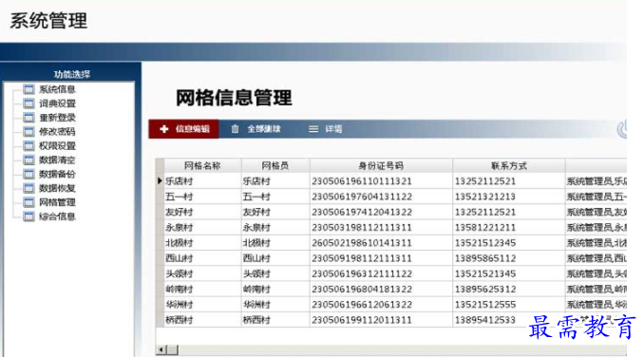The image size is (644, 357).
Task: Click the 系统管理员 cell in 西山村 row
Action: (597, 258)
